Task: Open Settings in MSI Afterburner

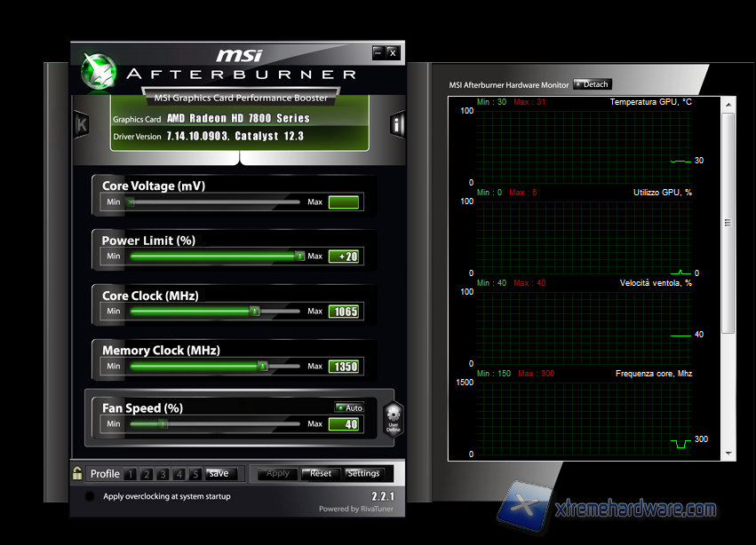Action: pyautogui.click(x=366, y=473)
